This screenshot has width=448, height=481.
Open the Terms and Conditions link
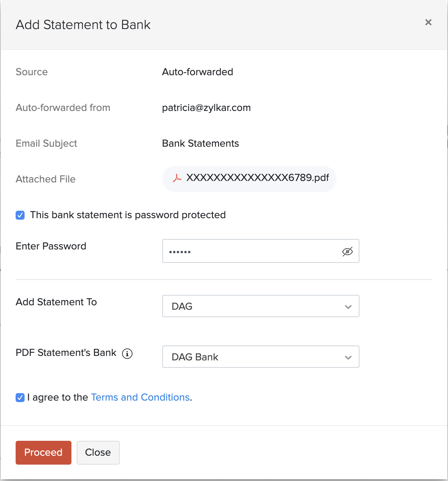(x=140, y=397)
